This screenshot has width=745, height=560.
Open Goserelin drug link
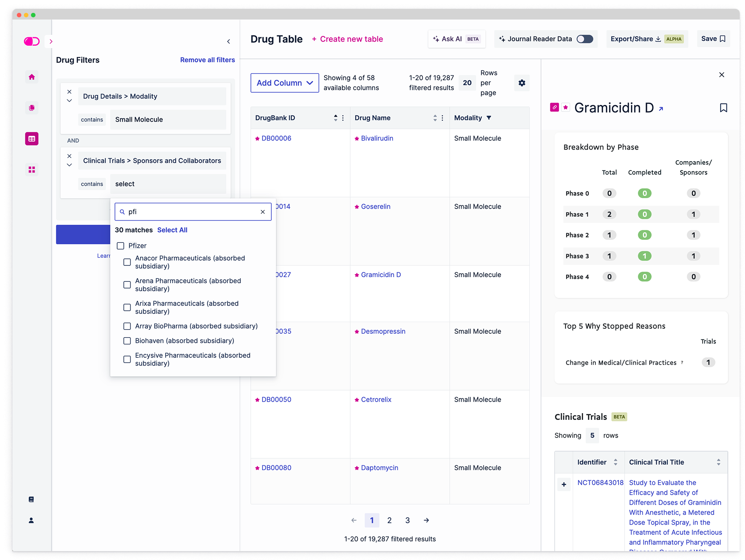pyautogui.click(x=376, y=207)
